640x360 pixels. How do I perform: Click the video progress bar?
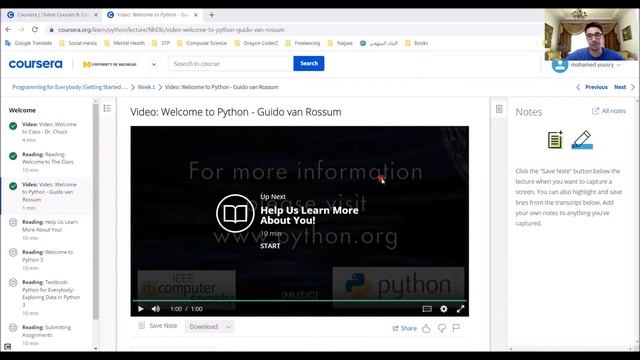click(x=299, y=300)
